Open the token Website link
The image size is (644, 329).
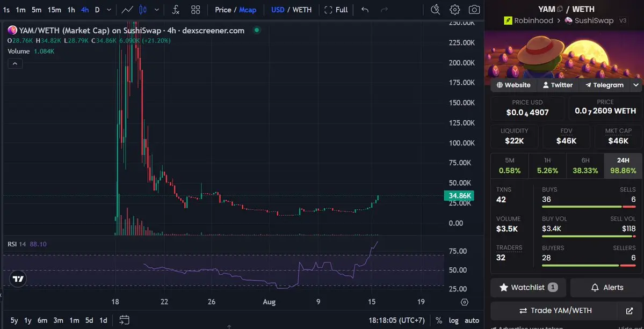coord(513,85)
